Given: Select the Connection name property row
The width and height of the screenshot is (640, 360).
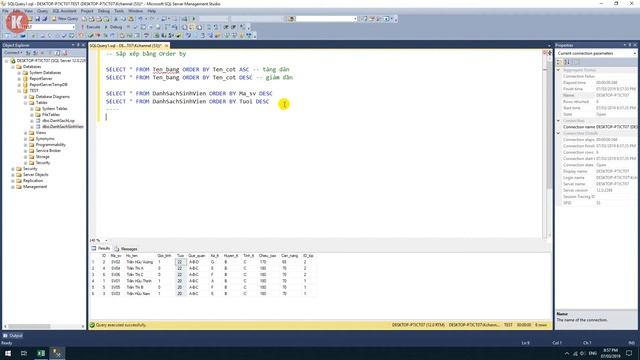Looking at the screenshot, I should (596, 127).
